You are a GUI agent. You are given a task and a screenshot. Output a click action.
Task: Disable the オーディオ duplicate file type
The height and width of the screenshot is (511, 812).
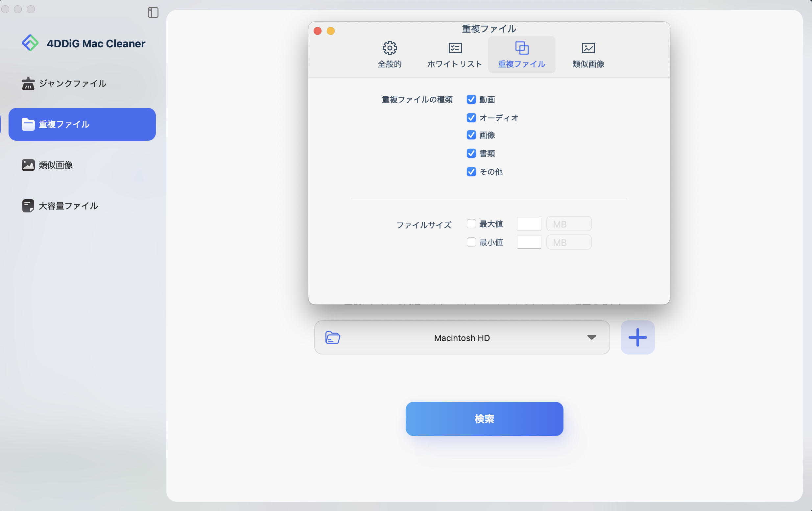471,118
